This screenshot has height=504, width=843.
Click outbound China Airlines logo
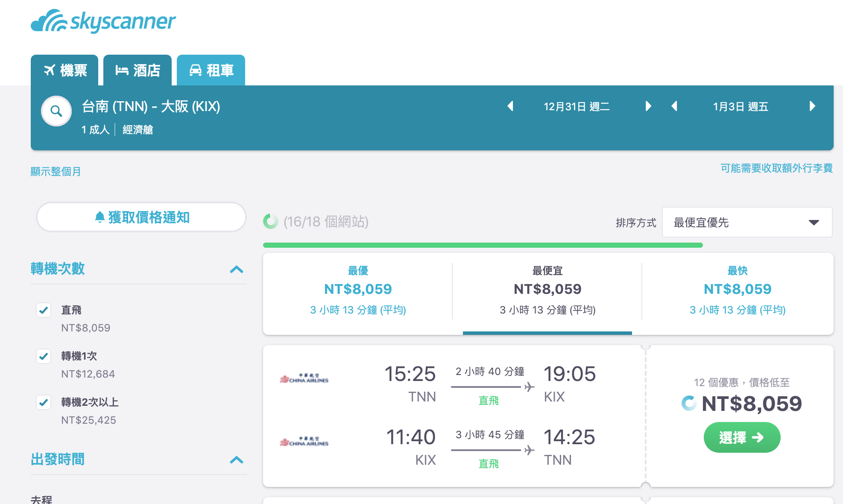click(x=304, y=378)
